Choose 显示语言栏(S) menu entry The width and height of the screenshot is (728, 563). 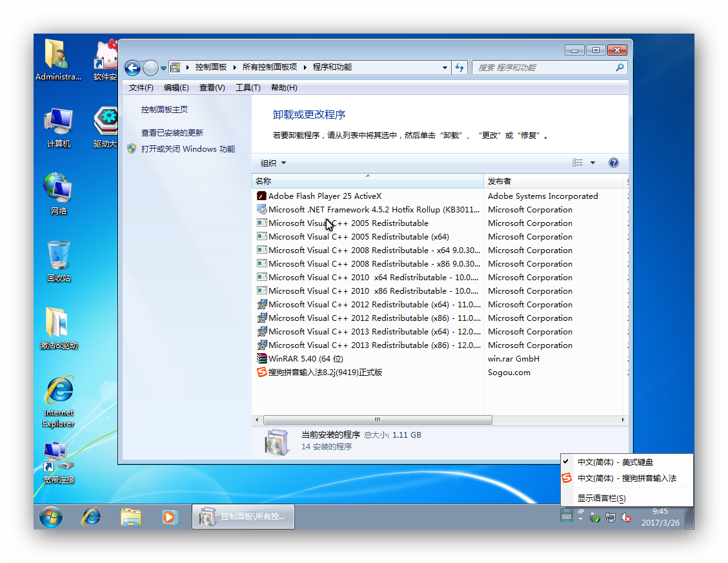coord(627,498)
